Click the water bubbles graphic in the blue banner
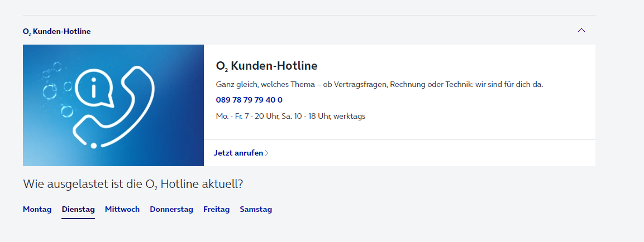Screen dimensions: 644x242 pyautogui.click(x=58, y=89)
